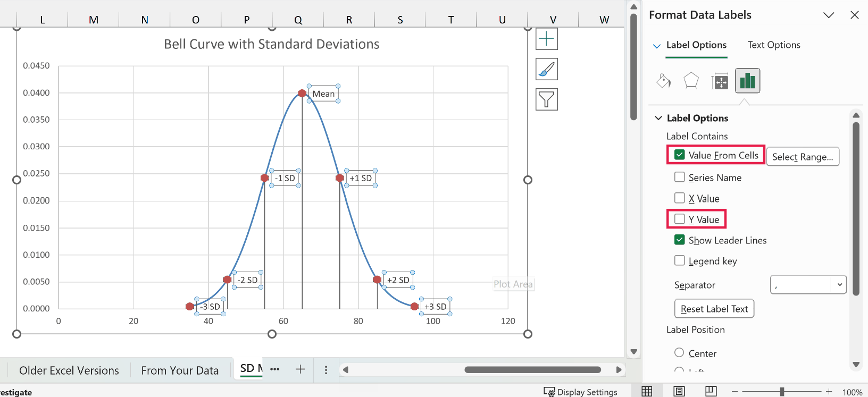Switch to Page Layout view
Screen dimensions: 868x397
[x=679, y=392]
